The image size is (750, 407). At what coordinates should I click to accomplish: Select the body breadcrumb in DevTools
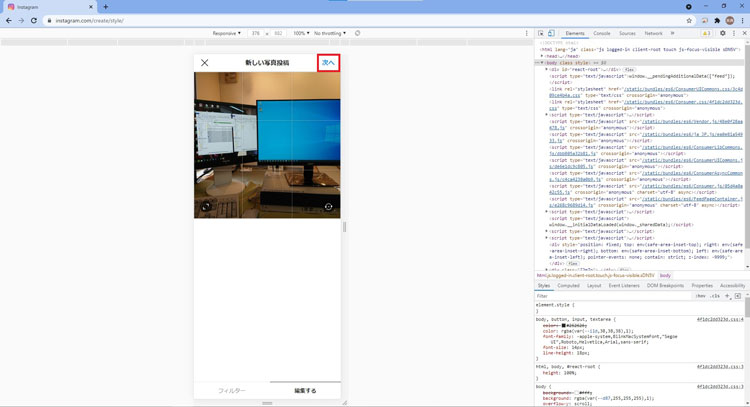[665, 275]
